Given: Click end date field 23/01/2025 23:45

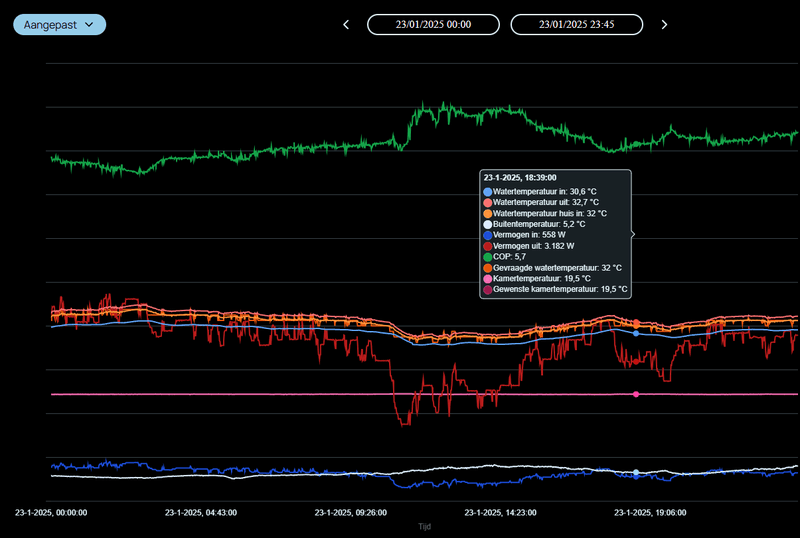Looking at the screenshot, I should click(576, 25).
